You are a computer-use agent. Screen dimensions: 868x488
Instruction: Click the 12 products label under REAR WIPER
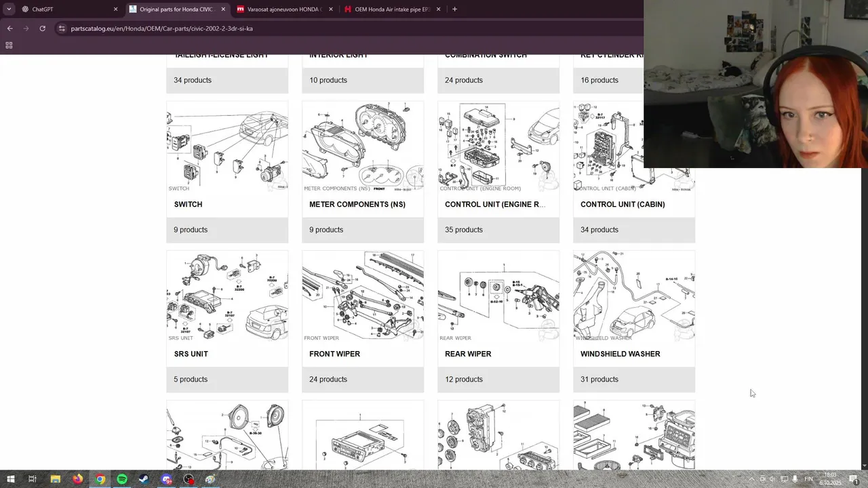tap(464, 380)
